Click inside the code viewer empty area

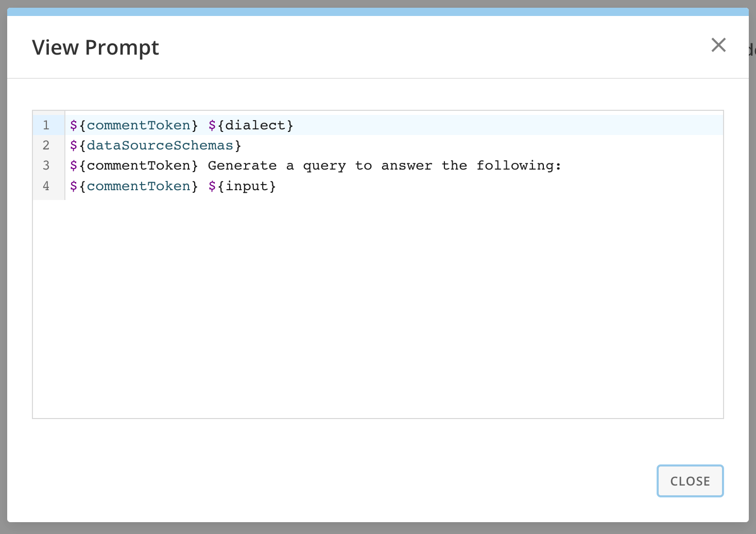coord(360,309)
